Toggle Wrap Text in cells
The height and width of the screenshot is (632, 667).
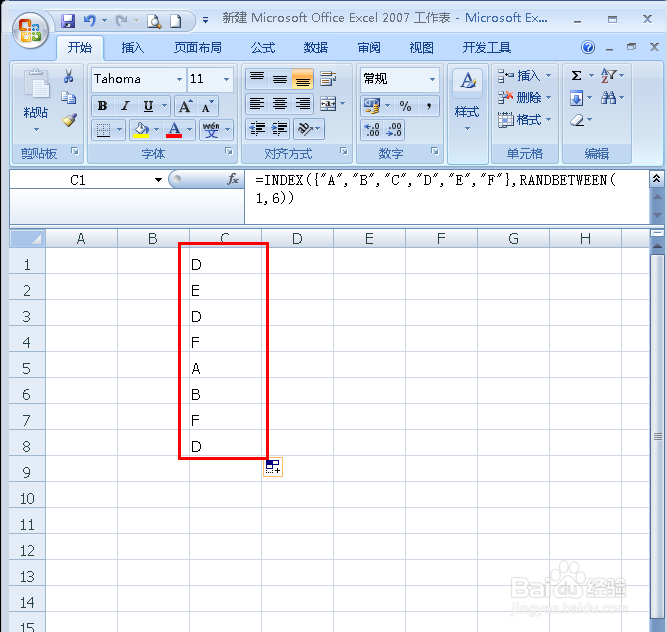(x=328, y=79)
